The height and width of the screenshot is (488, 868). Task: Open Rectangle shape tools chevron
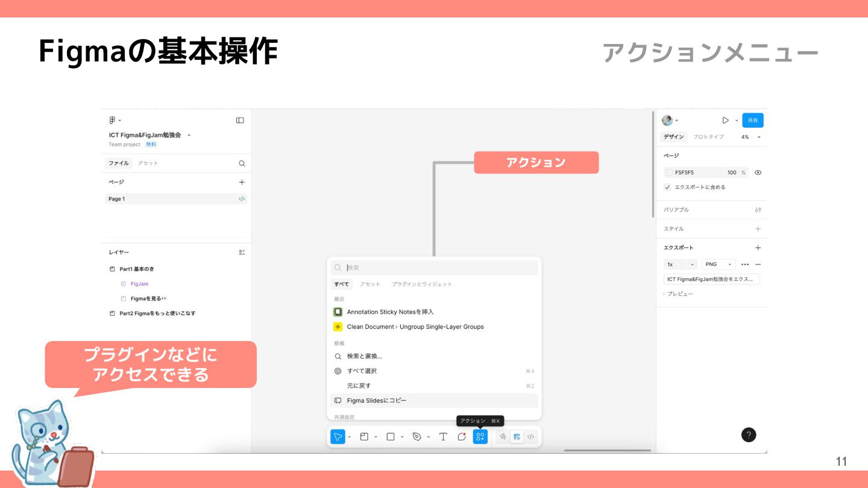click(x=402, y=437)
